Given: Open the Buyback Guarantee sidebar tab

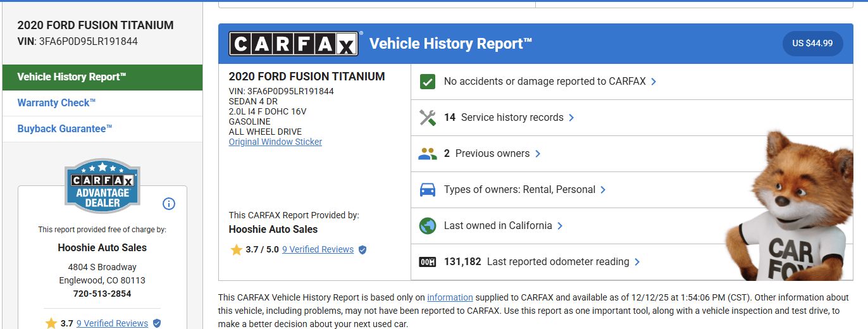Looking at the screenshot, I should pos(65,129).
